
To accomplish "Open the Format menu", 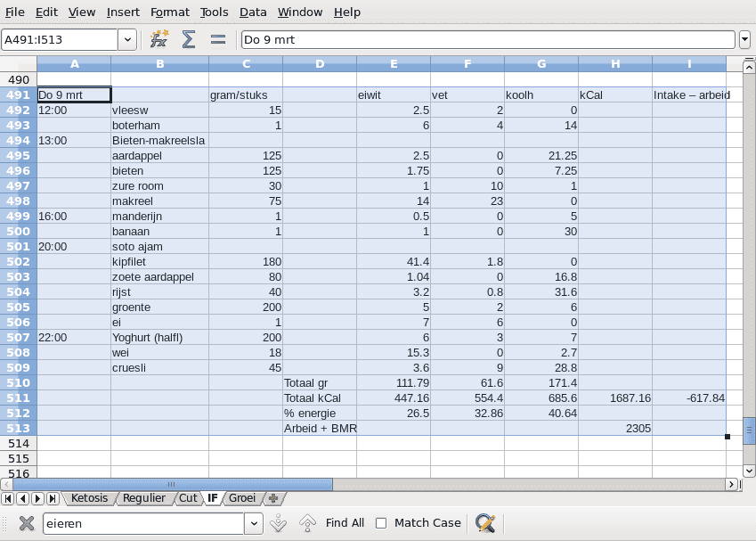I will 169,12.
